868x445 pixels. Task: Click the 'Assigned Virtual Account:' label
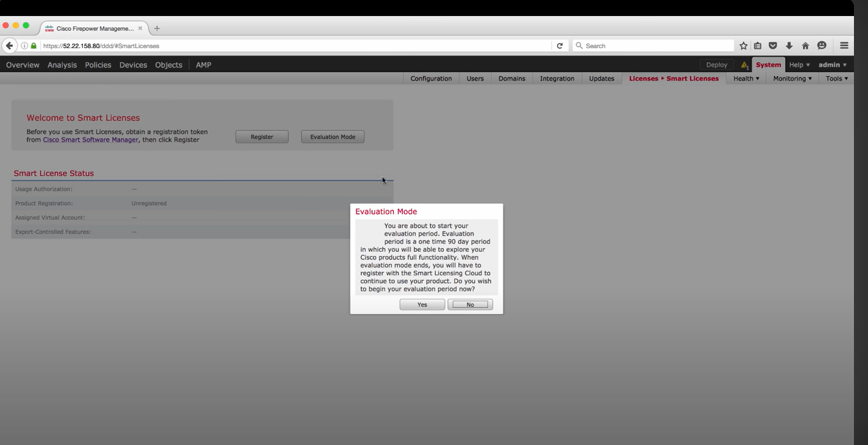[x=50, y=217]
